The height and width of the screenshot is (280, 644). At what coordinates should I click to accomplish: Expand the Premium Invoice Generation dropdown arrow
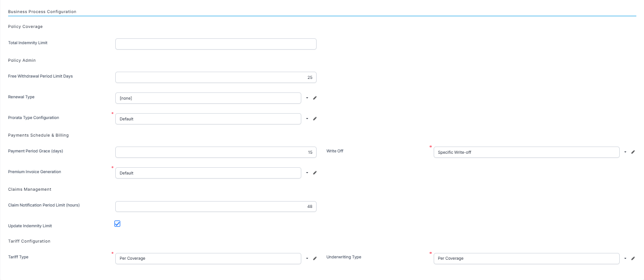pyautogui.click(x=307, y=173)
